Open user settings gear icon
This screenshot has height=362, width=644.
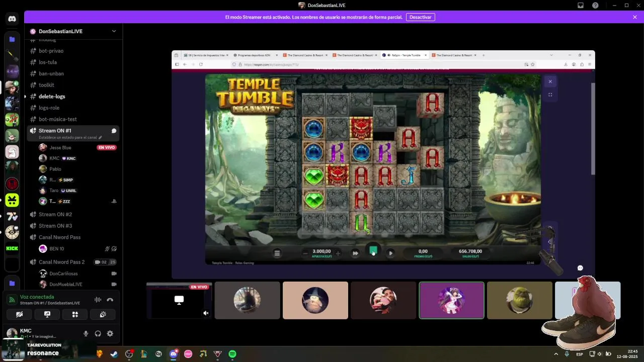110,333
